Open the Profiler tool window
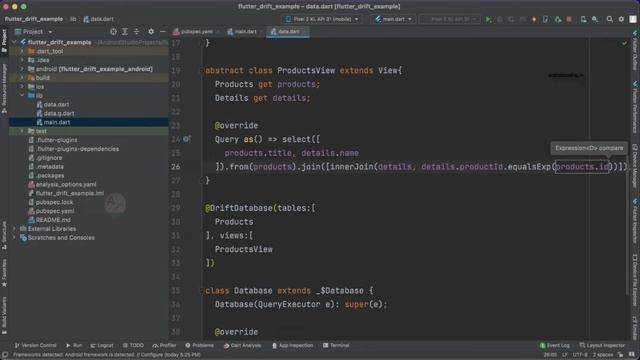 [x=164, y=345]
